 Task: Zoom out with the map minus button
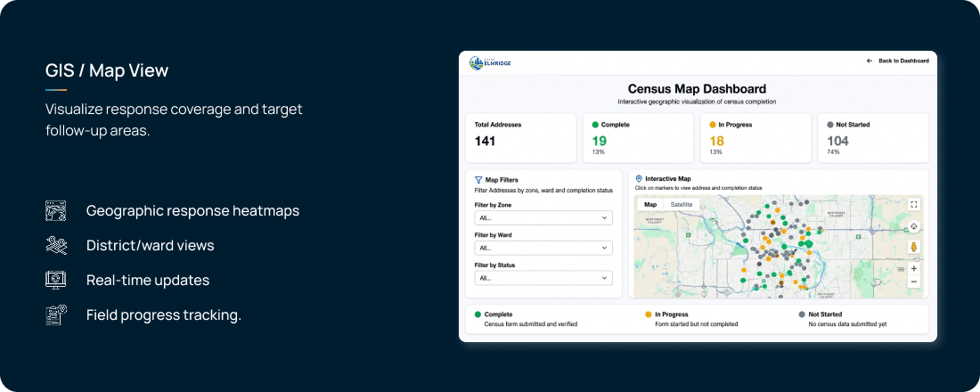pos(914,282)
